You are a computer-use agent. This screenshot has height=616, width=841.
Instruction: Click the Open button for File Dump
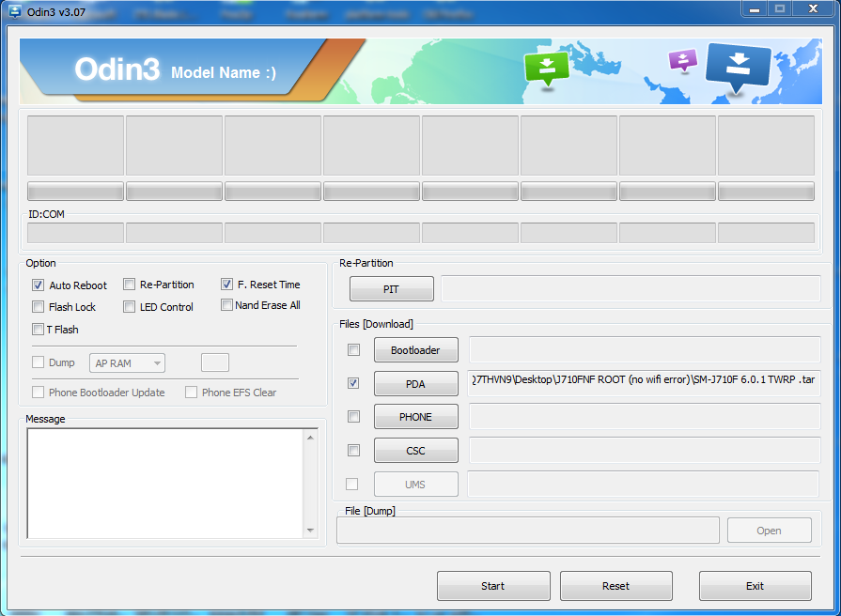point(770,531)
